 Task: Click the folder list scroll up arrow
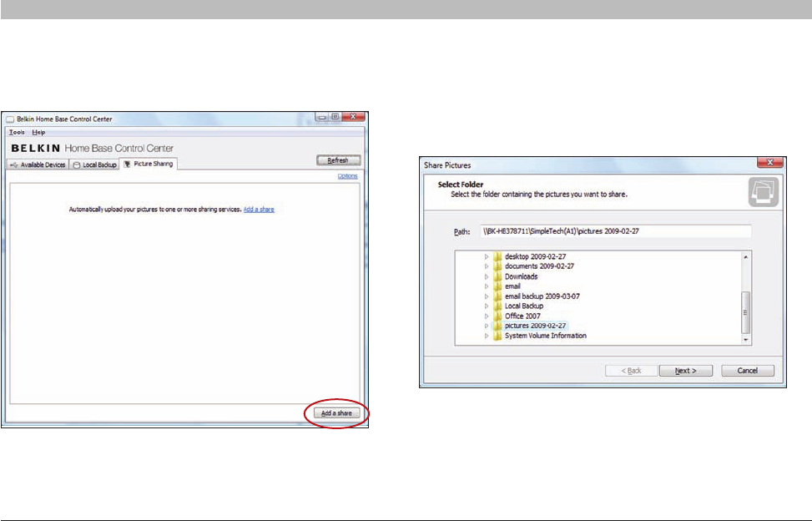[x=746, y=257]
